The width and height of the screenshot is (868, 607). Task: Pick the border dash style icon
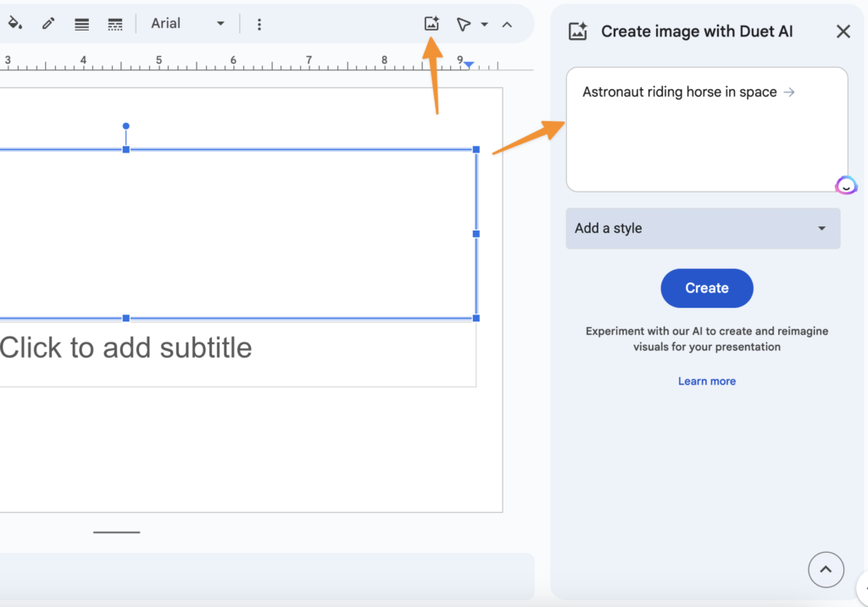[115, 24]
